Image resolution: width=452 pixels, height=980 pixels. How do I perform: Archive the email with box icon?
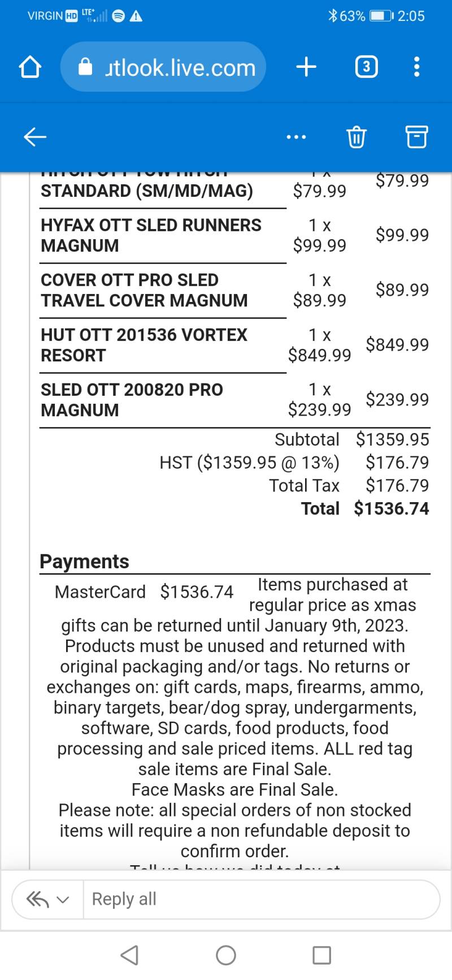(x=417, y=137)
